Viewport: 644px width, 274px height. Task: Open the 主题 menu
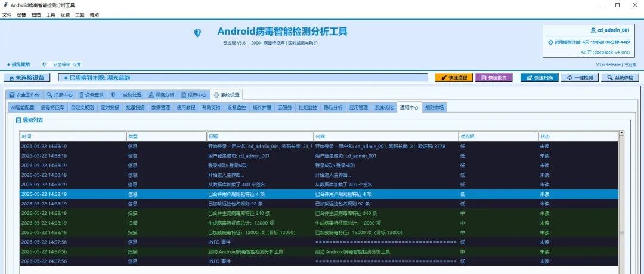coord(80,15)
